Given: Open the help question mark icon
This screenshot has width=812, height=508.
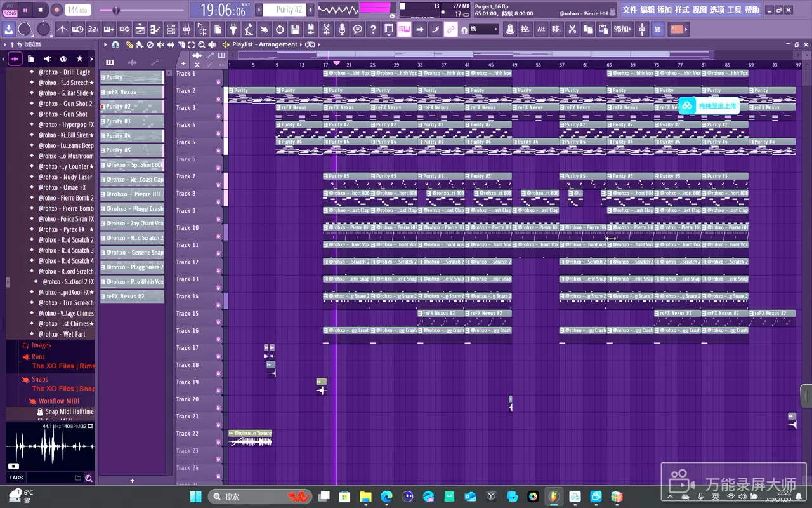Looking at the screenshot, I should (x=373, y=29).
